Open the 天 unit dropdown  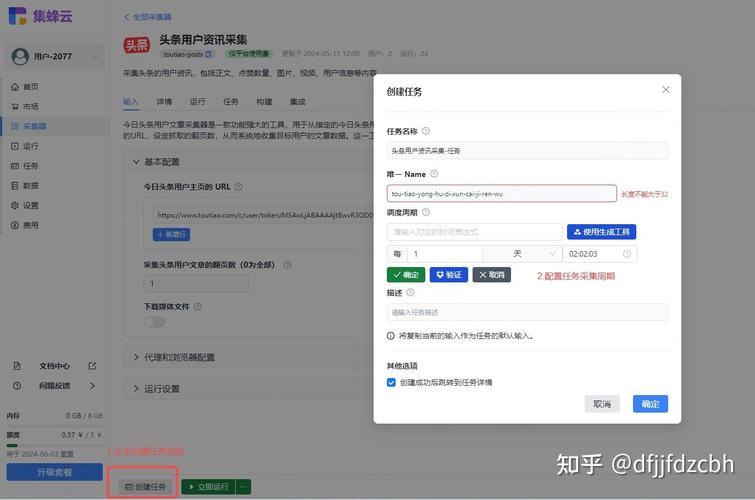coord(522,254)
